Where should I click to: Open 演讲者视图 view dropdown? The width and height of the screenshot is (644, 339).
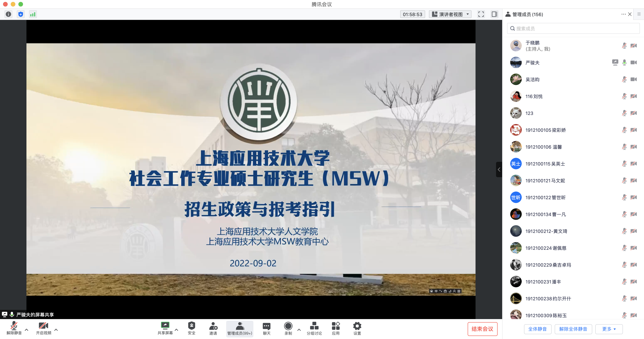tap(450, 14)
